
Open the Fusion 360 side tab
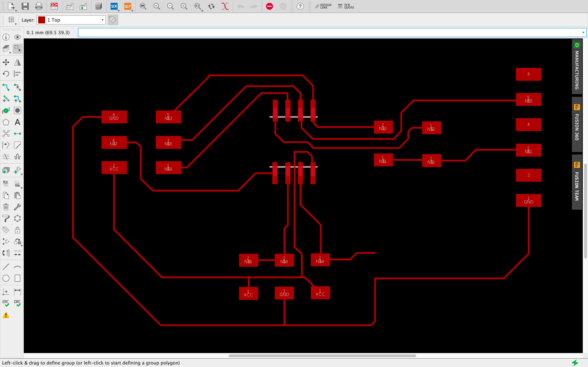(577, 124)
